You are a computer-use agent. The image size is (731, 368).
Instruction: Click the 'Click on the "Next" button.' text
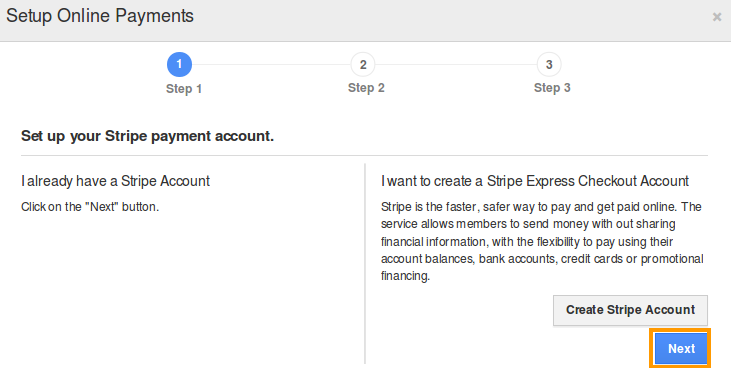90,207
